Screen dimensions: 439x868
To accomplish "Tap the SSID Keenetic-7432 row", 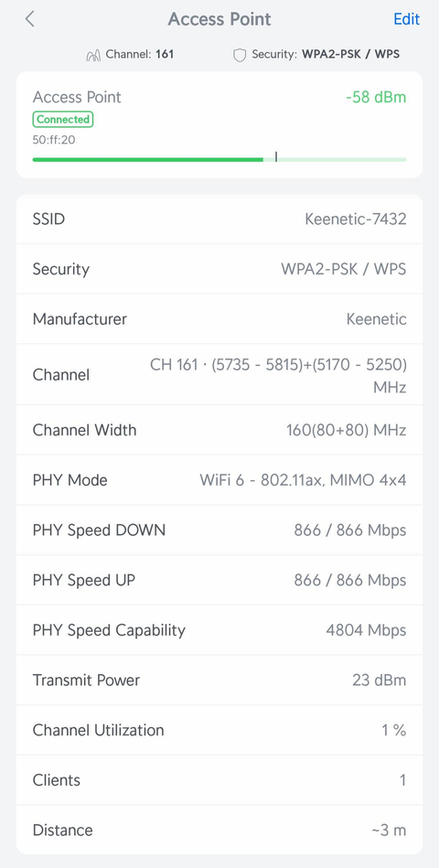I will tap(219, 220).
